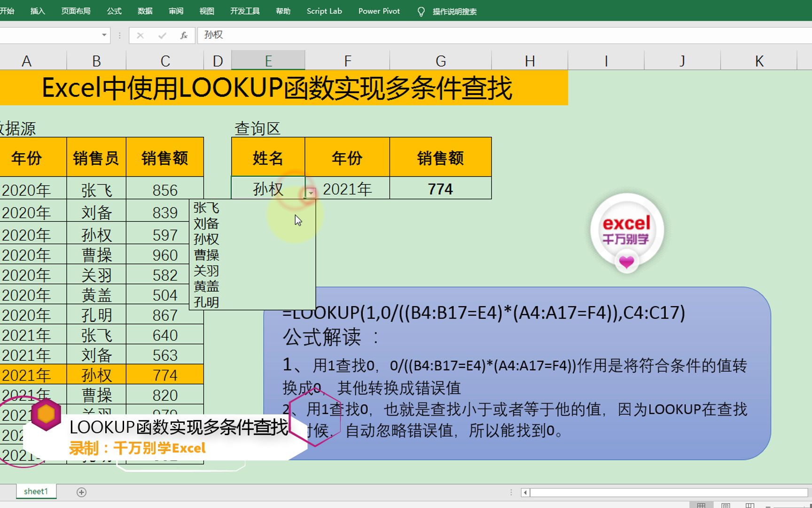Open Page Break Preview from the status bar
This screenshot has width=812, height=508.
pos(750,505)
